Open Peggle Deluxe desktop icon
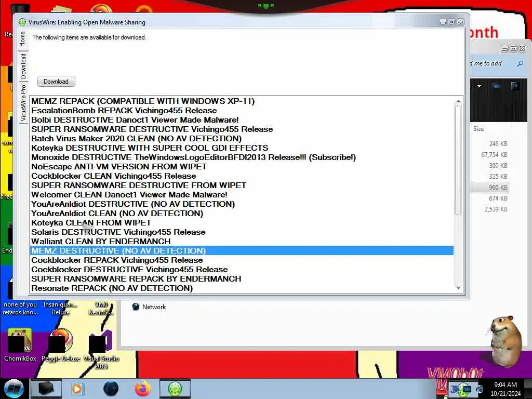The image size is (532, 399). [61, 345]
